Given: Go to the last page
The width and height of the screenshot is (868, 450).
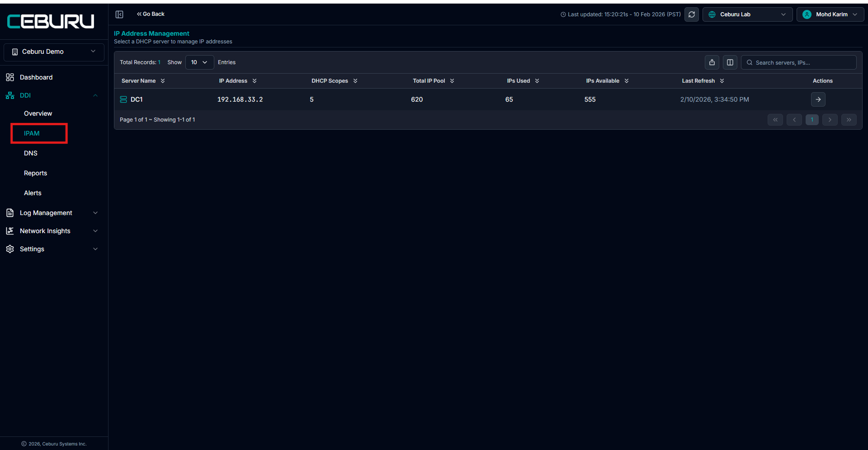Looking at the screenshot, I should pyautogui.click(x=849, y=120).
